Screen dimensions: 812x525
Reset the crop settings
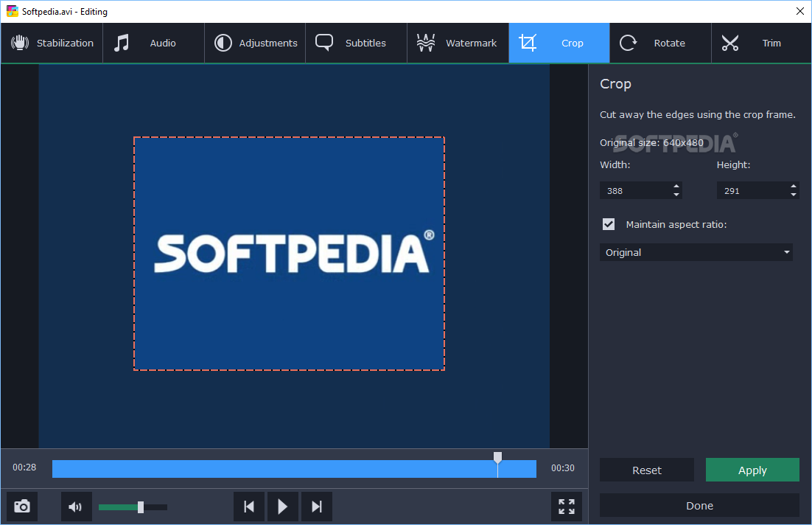coord(647,470)
